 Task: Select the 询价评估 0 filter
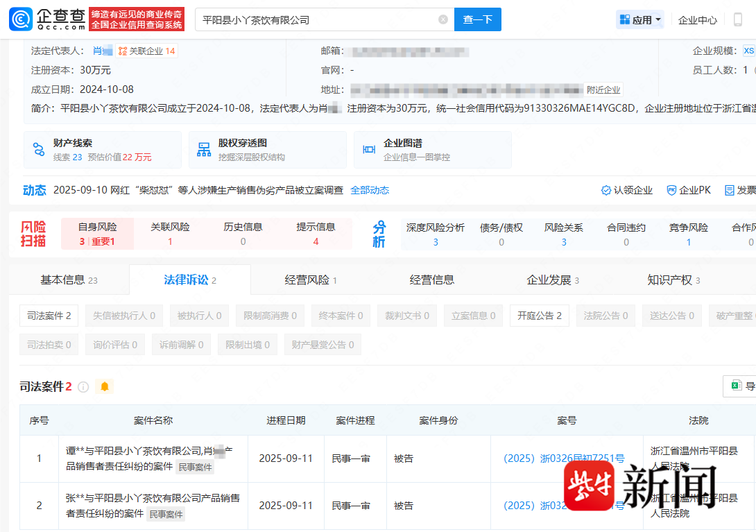click(x=114, y=345)
